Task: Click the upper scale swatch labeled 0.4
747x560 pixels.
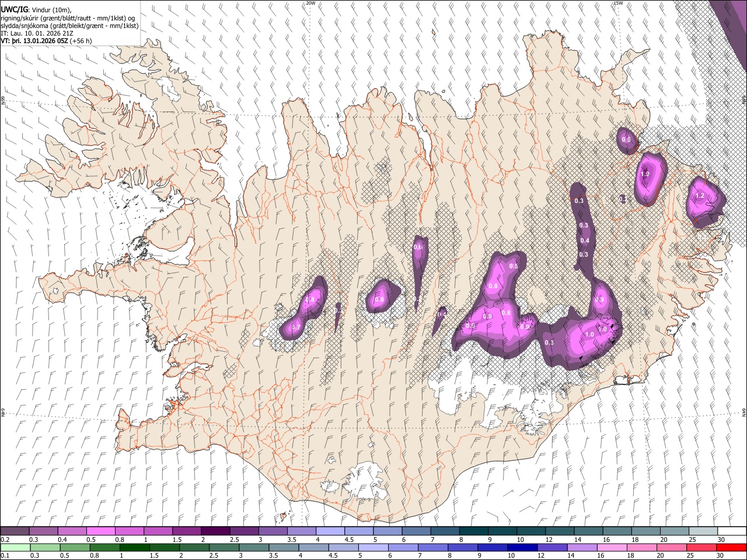Action: (72, 531)
